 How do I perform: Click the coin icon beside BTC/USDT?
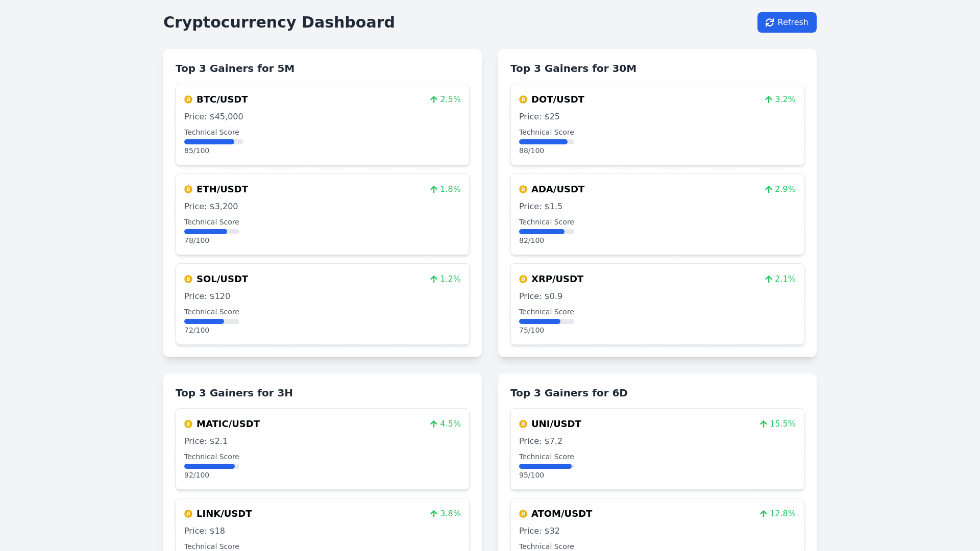[x=188, y=99]
